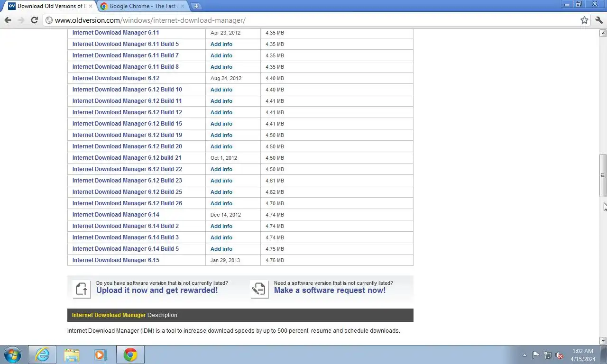Click Add info for 6.14 Build 3

(221, 237)
